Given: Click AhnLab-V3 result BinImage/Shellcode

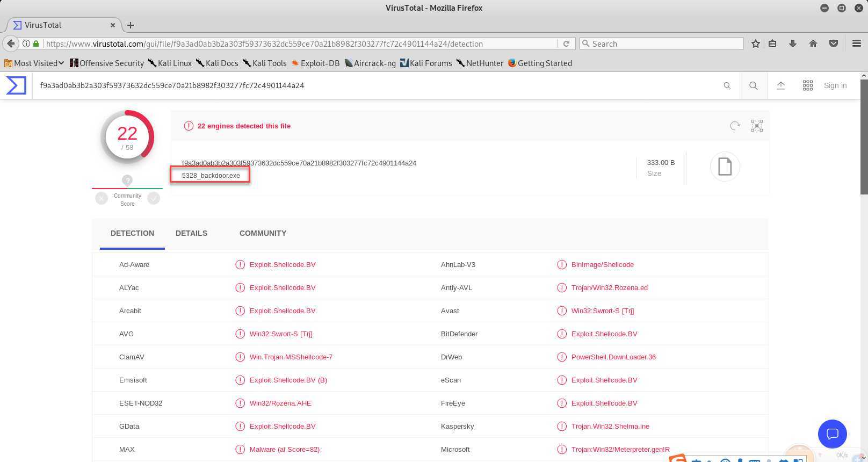Looking at the screenshot, I should [603, 264].
